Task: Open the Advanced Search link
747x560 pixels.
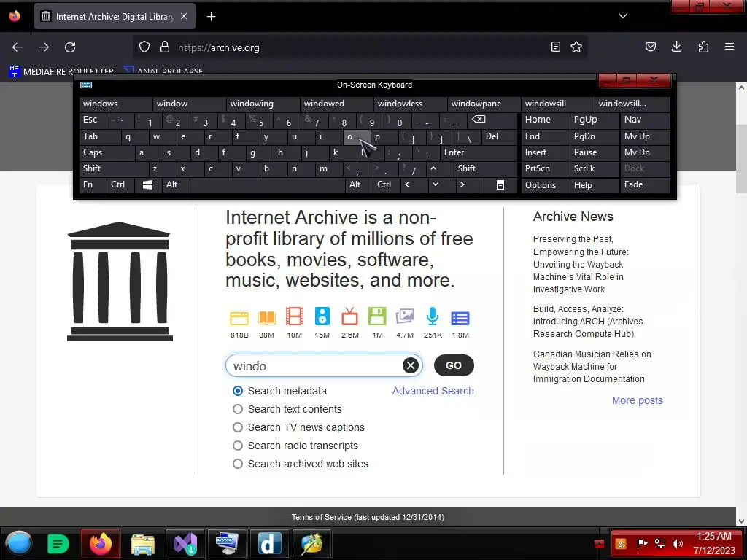Action: 433,391
